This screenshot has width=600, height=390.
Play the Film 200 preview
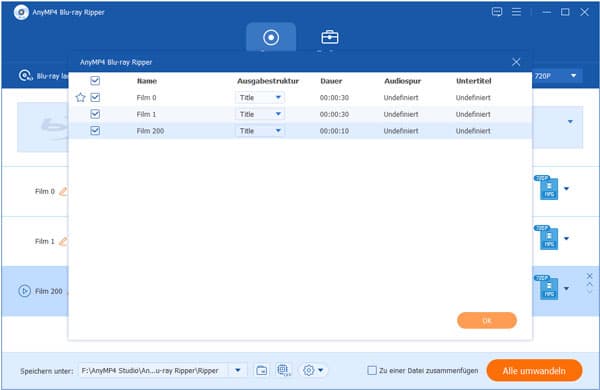pos(24,291)
